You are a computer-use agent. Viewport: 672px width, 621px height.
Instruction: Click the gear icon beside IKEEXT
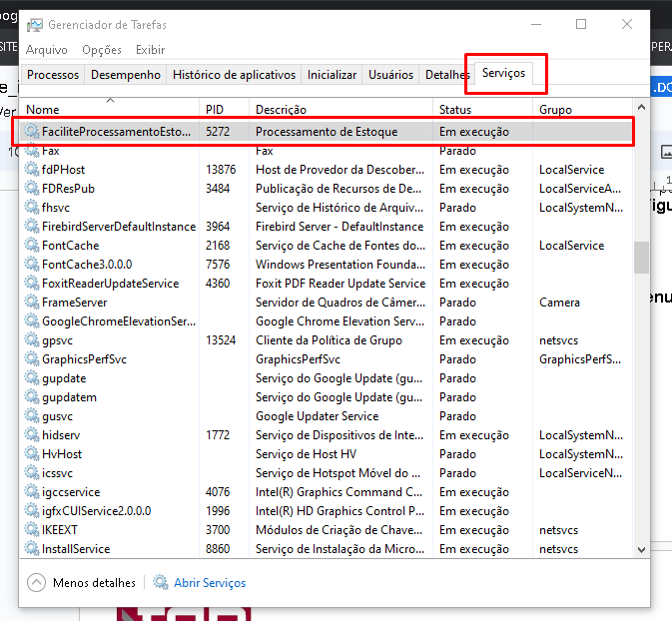tap(32, 530)
